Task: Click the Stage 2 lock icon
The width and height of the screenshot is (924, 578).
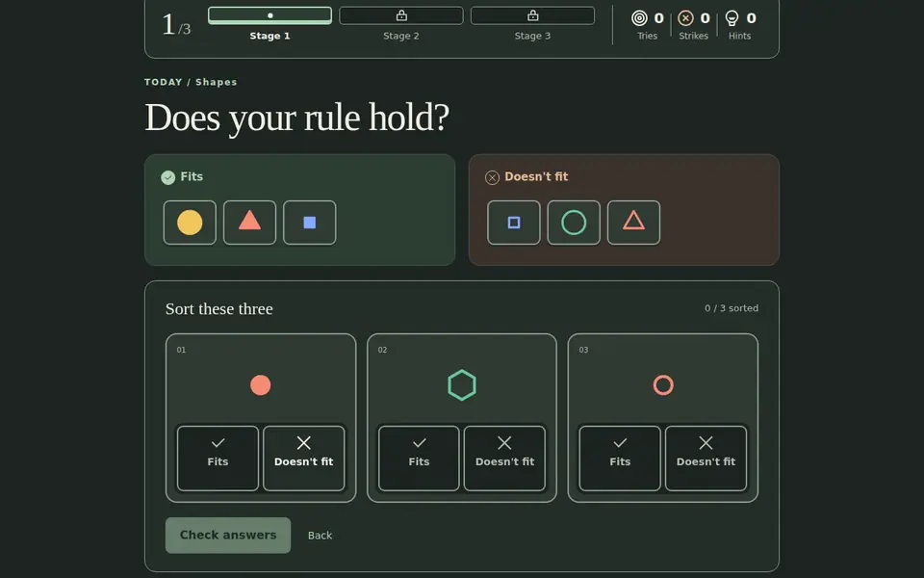Action: click(x=401, y=15)
